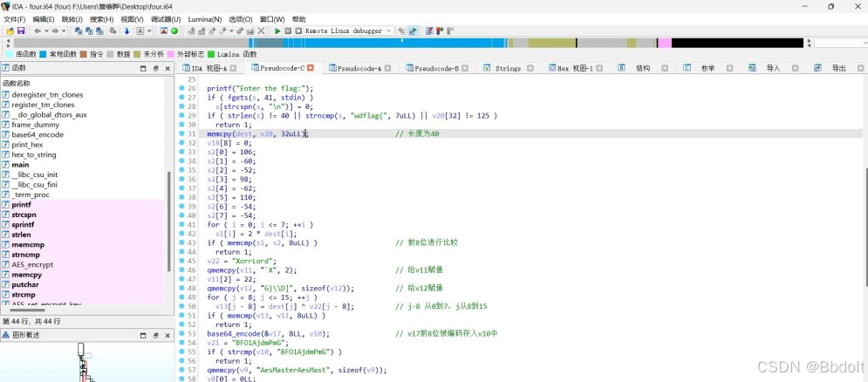Screen dimensions: 868x382
Task: Expand the text search 'A' dropdown arrow
Action: [149, 31]
